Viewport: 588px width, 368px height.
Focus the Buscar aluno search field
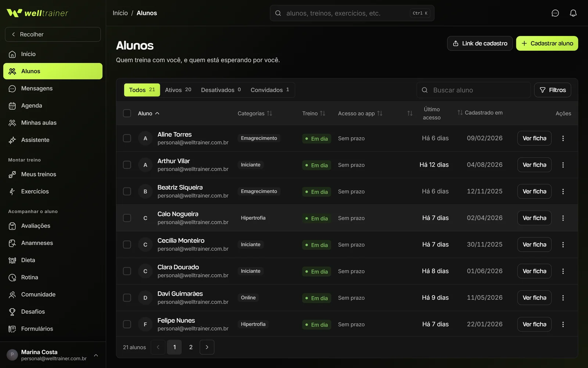(x=473, y=90)
